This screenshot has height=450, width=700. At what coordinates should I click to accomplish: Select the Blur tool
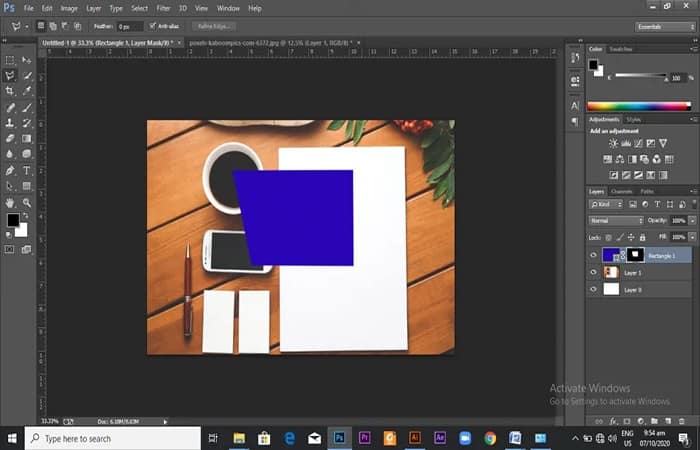10,154
